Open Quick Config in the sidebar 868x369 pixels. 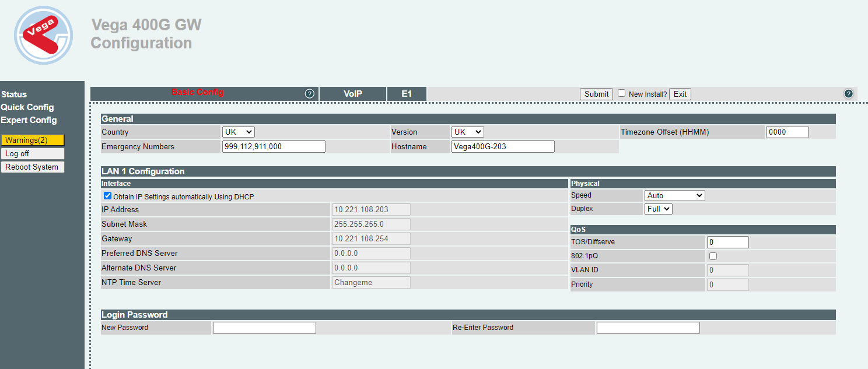(27, 107)
